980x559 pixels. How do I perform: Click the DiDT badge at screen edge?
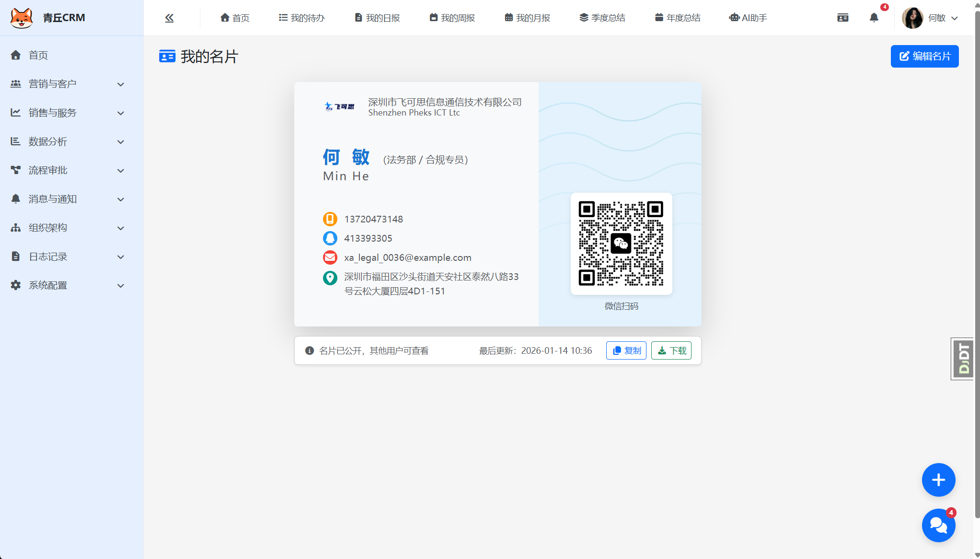point(962,358)
